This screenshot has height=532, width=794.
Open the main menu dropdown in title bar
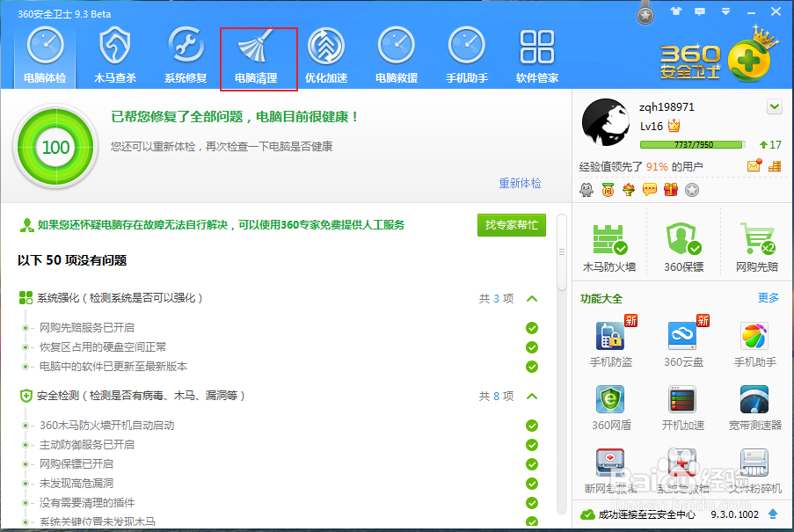pyautogui.click(x=725, y=11)
